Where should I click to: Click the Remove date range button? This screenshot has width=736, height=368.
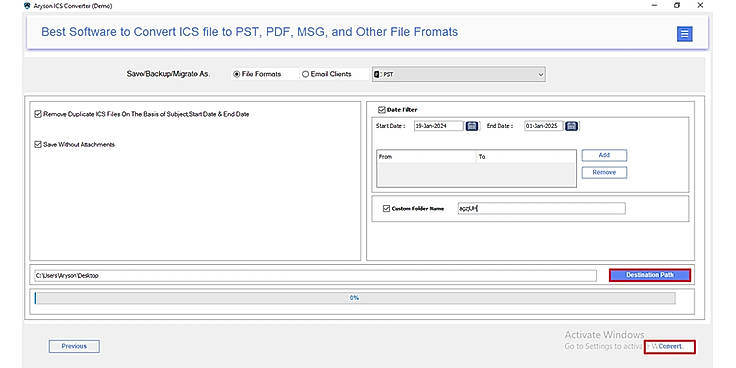pos(604,172)
